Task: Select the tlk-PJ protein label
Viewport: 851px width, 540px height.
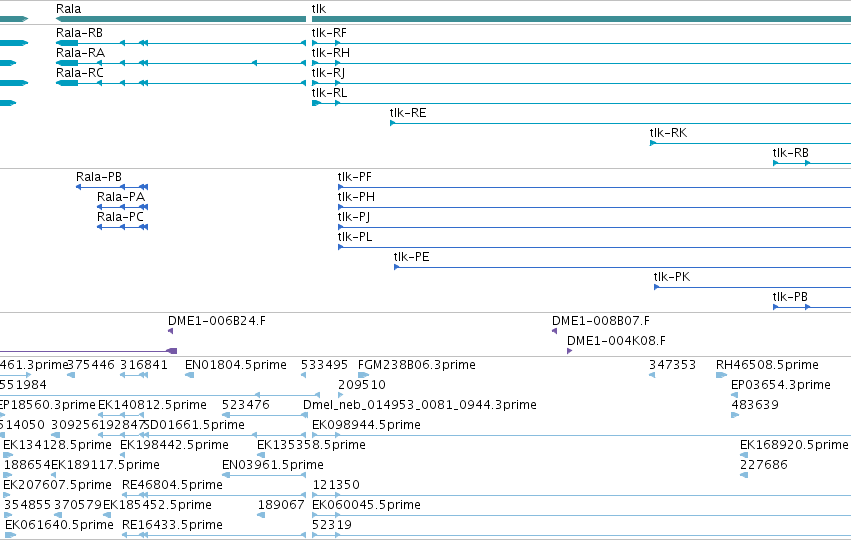Action: coord(354,217)
